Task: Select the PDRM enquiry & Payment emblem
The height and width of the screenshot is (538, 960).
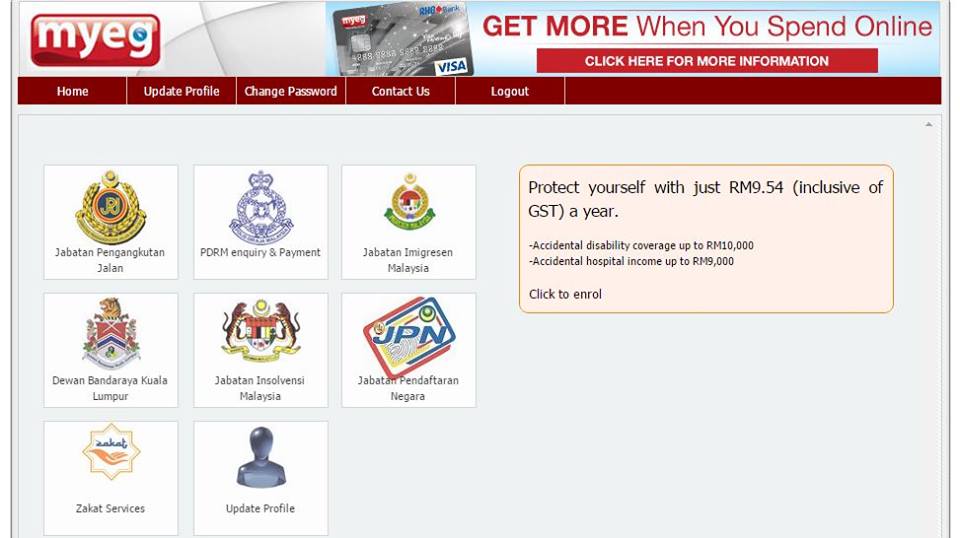Action: tap(261, 207)
